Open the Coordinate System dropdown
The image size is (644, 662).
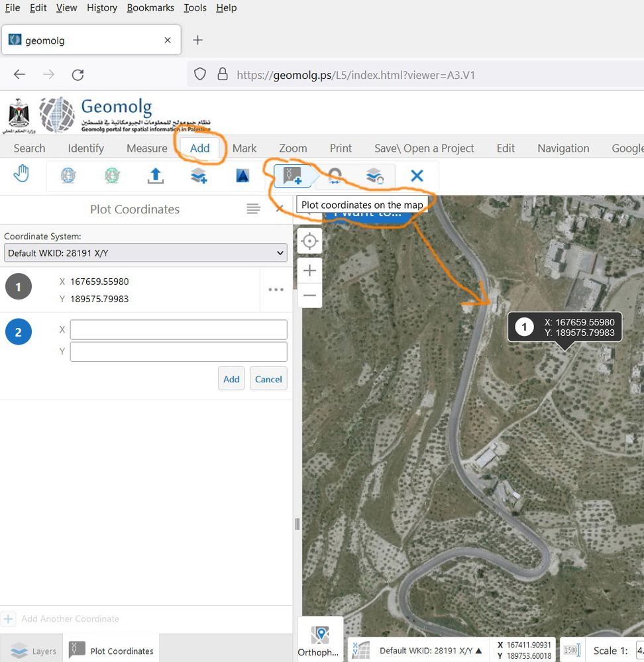tap(145, 252)
